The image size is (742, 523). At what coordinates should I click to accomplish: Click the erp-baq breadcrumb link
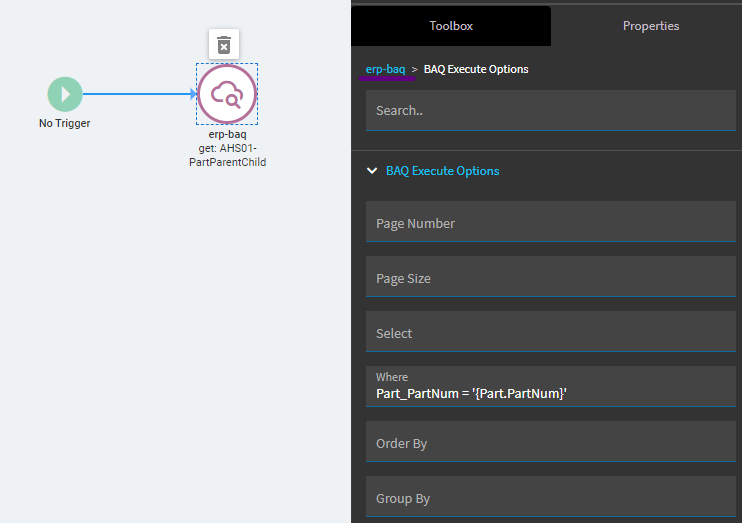[x=386, y=69]
